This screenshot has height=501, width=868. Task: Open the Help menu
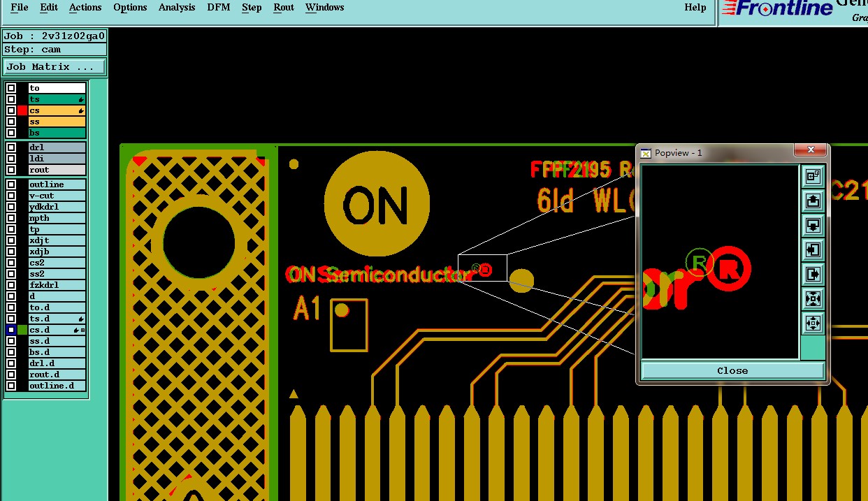(x=695, y=8)
